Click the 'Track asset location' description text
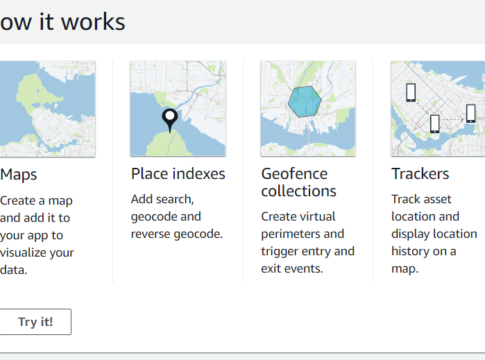Image resolution: width=485 pixels, height=360 pixels. [434, 234]
